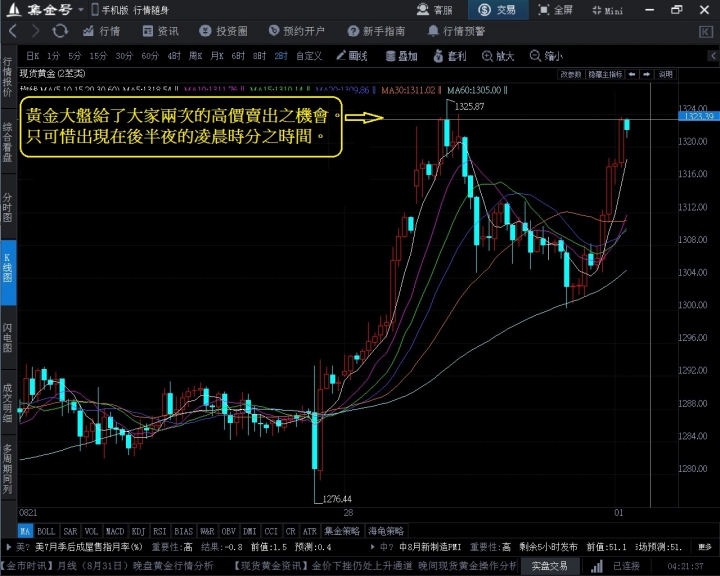Open 自定义 custom timeframe
This screenshot has height=576, width=720.
click(x=309, y=56)
